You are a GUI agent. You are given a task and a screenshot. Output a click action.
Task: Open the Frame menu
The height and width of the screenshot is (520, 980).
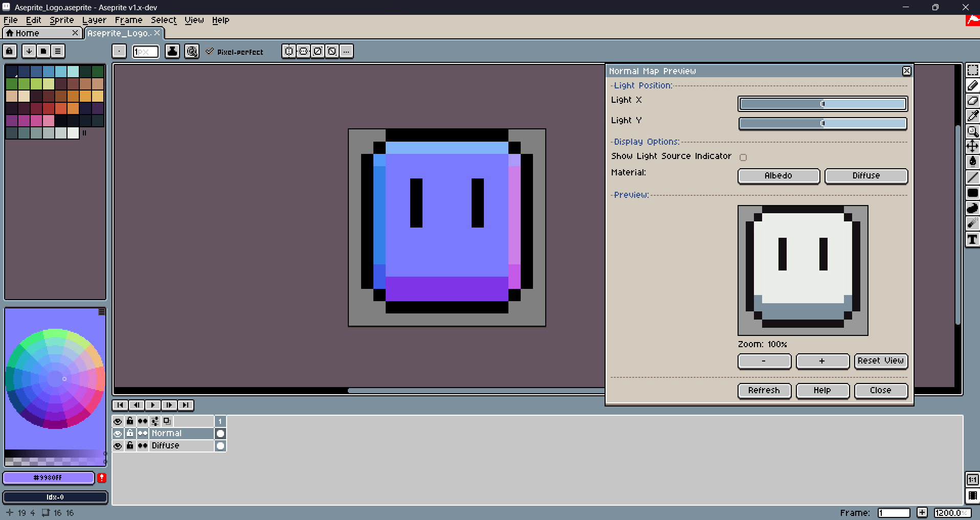tap(128, 20)
